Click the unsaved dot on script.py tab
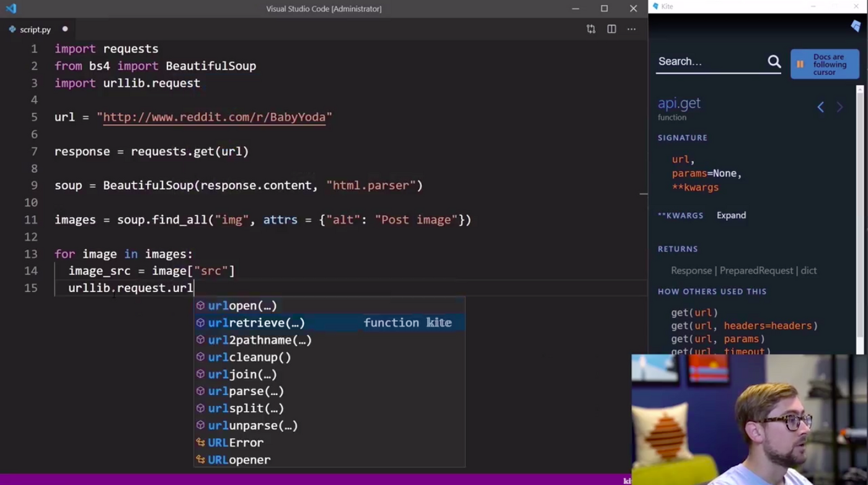This screenshot has height=485, width=868. click(x=65, y=29)
